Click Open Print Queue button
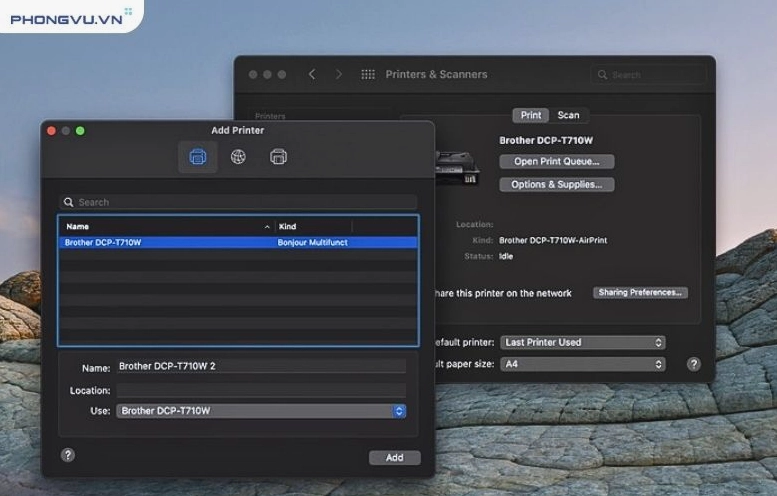Viewport: 777px width, 496px height. point(556,161)
